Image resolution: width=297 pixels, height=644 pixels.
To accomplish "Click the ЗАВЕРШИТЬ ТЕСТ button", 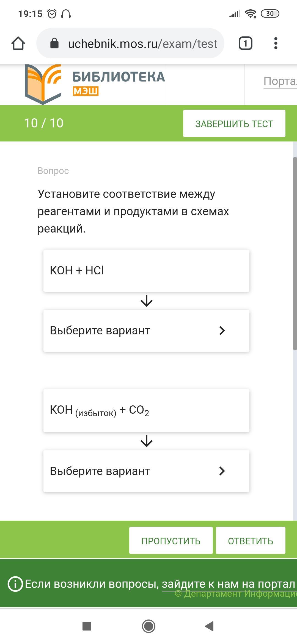I will click(x=234, y=124).
